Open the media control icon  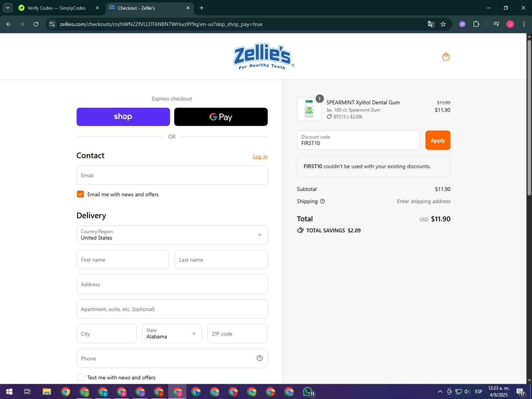click(x=496, y=24)
